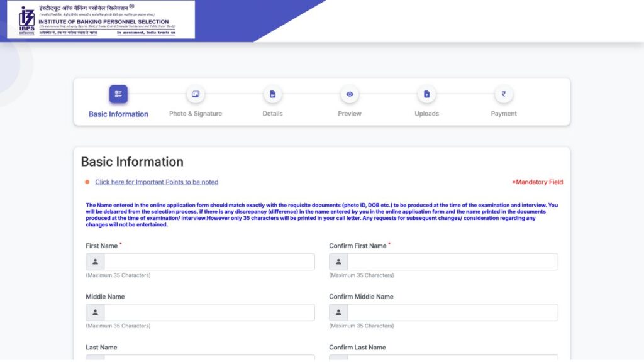Click the '*Mandatory Field' note
The image size is (644, 362).
[537, 182]
